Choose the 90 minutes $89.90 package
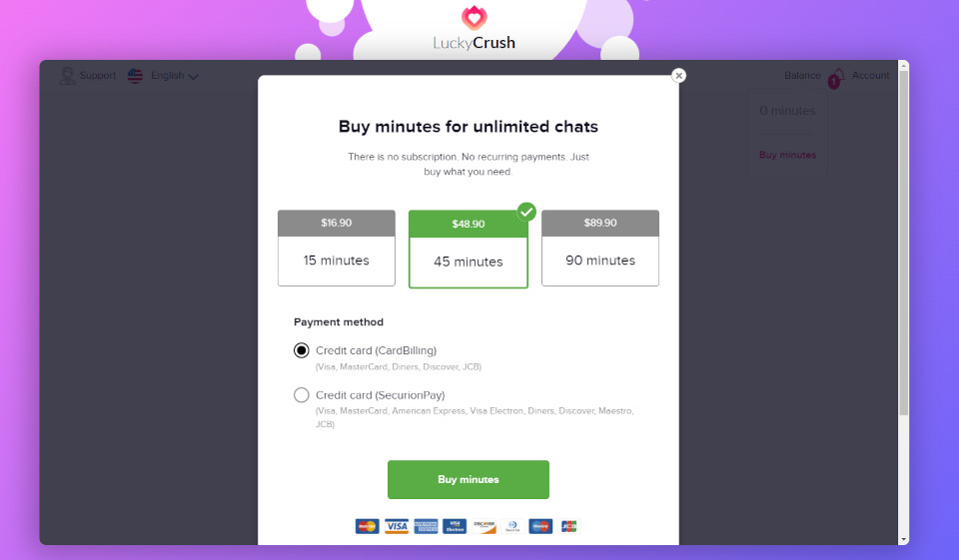Image resolution: width=959 pixels, height=560 pixels. [599, 248]
